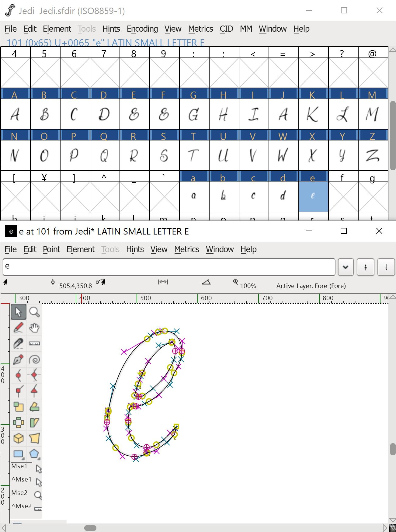This screenshot has width=396, height=532.
Task: Pick the Hand scroll tool
Action: pos(34,328)
